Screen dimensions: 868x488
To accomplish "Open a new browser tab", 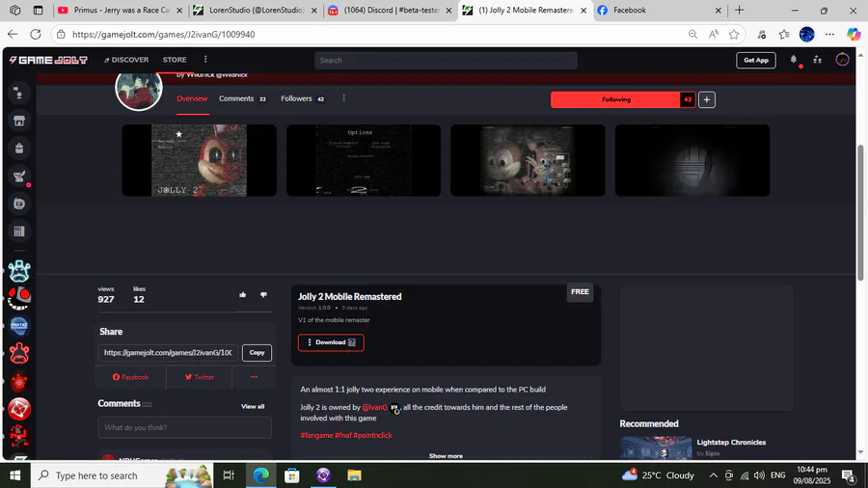I will [x=739, y=10].
